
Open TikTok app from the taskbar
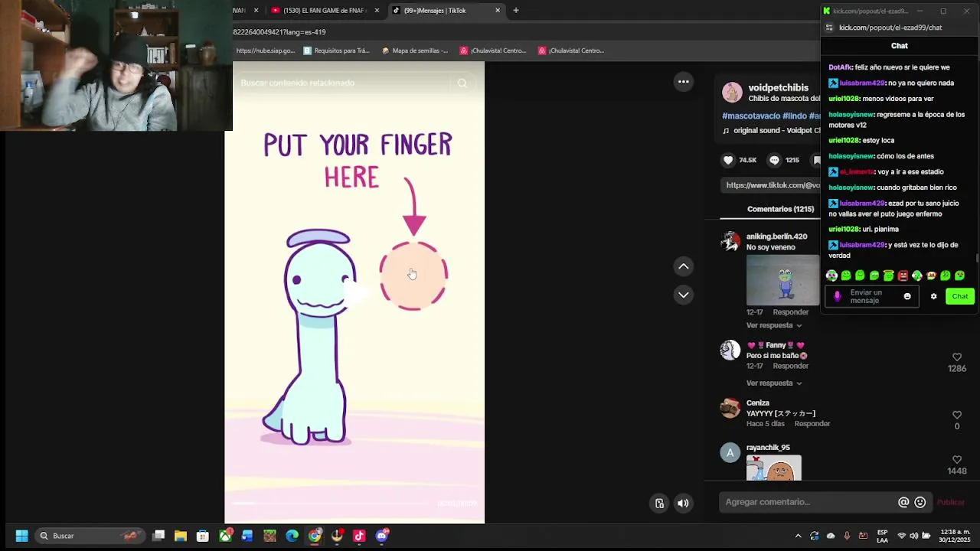click(x=359, y=536)
